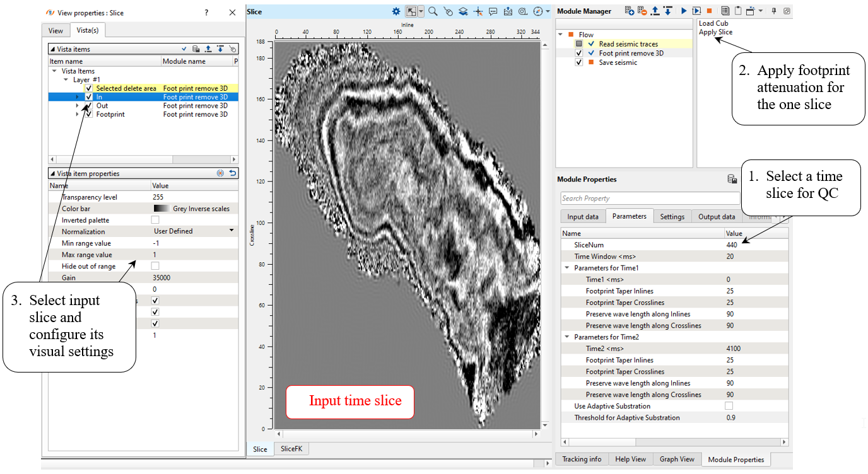Screen dimensions: 868x474
Task: Open the Input data tab
Action: tap(583, 217)
